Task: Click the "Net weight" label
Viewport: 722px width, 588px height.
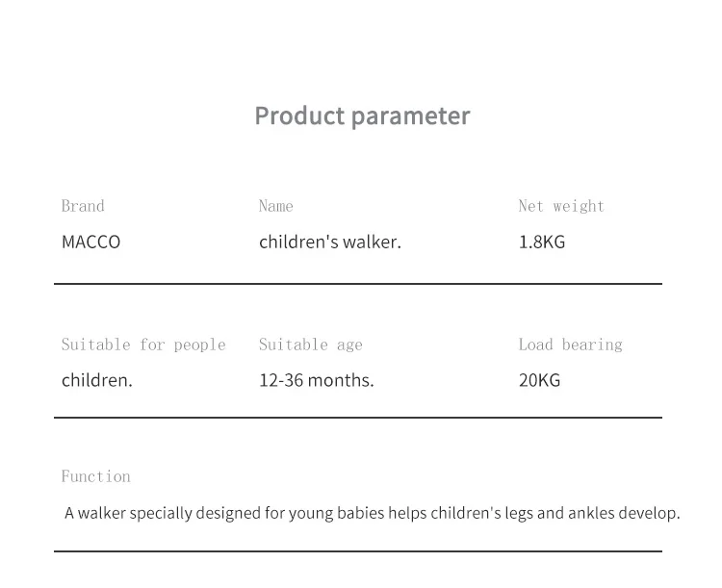Action: tap(561, 206)
